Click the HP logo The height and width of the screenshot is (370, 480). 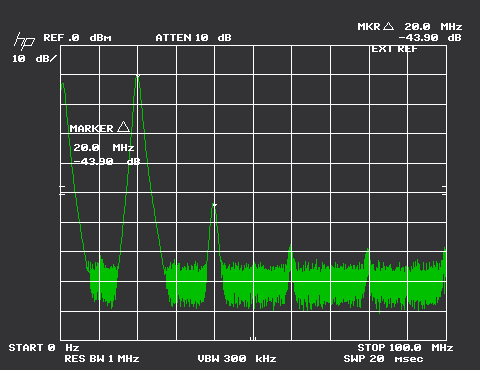24,41
